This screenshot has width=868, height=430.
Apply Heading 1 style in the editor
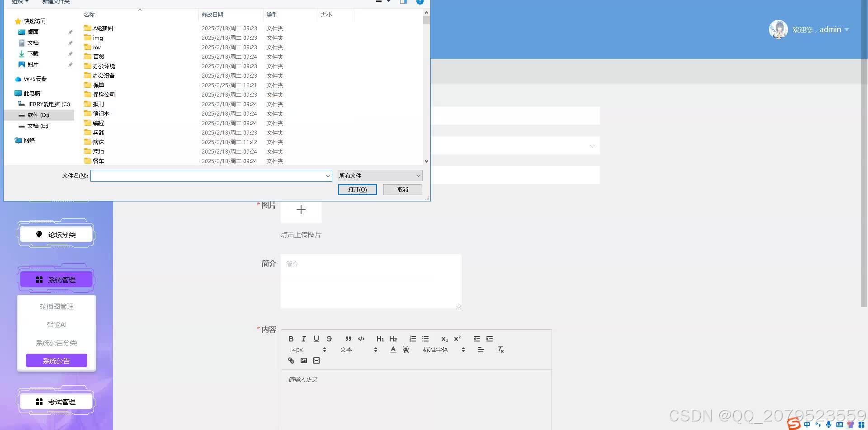(380, 339)
